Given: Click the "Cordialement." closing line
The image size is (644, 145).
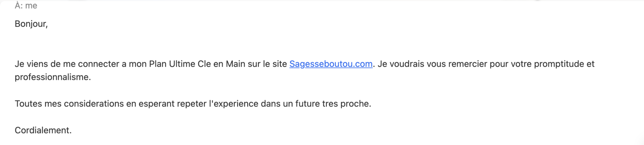Looking at the screenshot, I should pos(43,130).
